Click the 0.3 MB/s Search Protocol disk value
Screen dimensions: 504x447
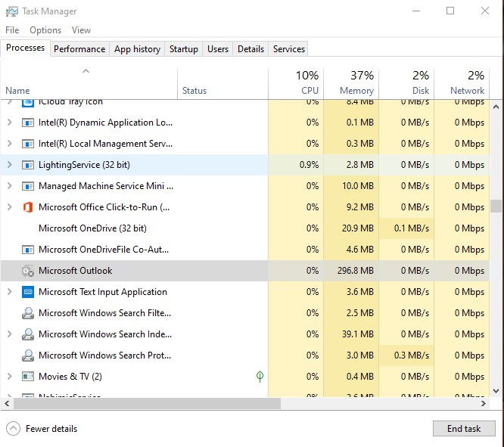coord(412,355)
